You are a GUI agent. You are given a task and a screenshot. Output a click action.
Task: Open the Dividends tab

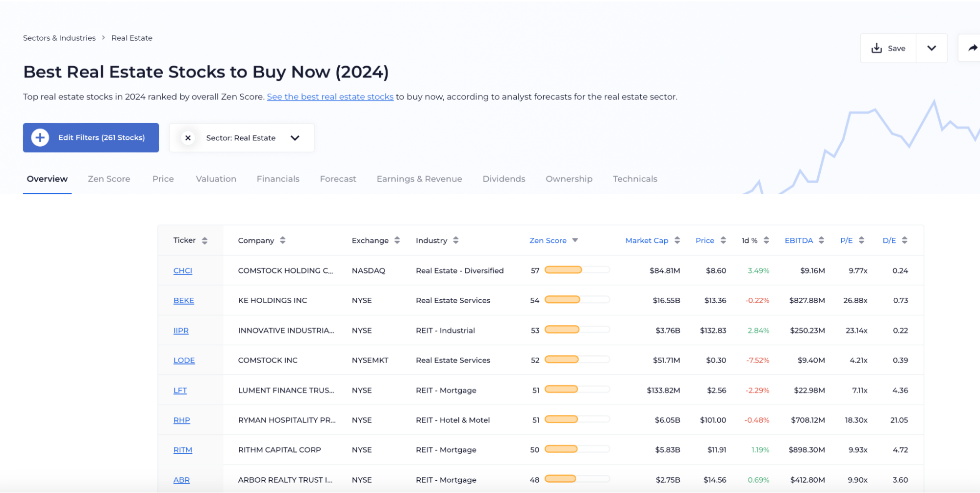pyautogui.click(x=504, y=179)
